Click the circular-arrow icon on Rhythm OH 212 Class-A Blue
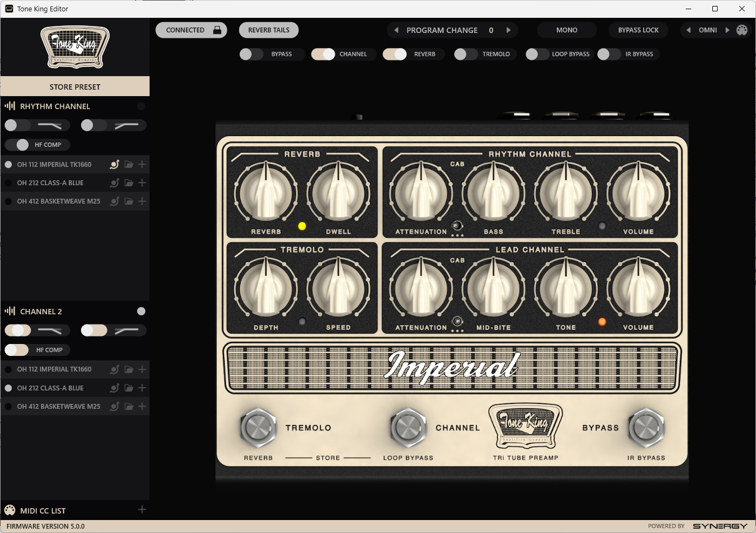Image resolution: width=756 pixels, height=533 pixels. tap(114, 183)
